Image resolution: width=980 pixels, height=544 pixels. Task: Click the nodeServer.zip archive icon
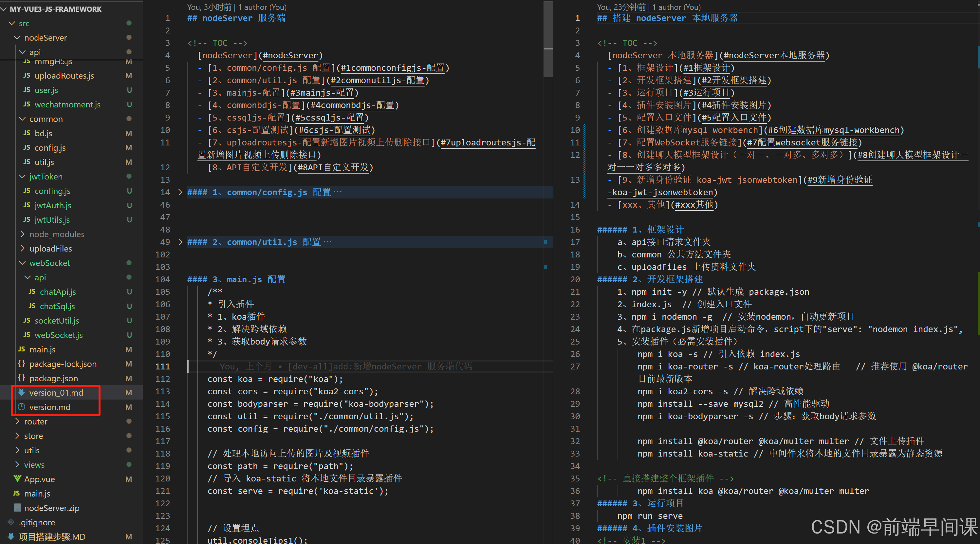click(17, 507)
